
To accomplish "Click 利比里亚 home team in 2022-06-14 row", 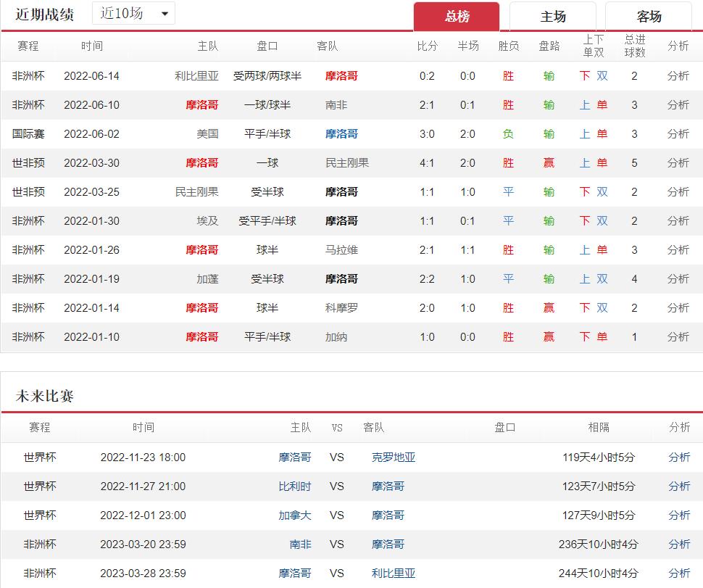I will [196, 76].
